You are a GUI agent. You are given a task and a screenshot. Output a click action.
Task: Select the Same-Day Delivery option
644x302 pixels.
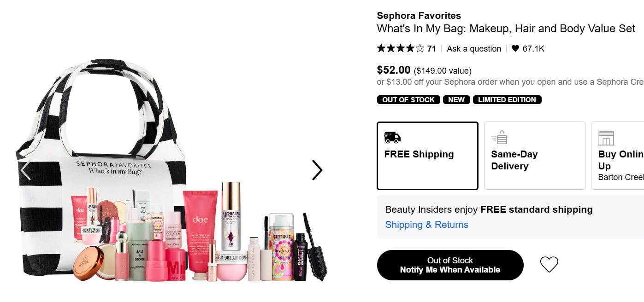tap(534, 156)
